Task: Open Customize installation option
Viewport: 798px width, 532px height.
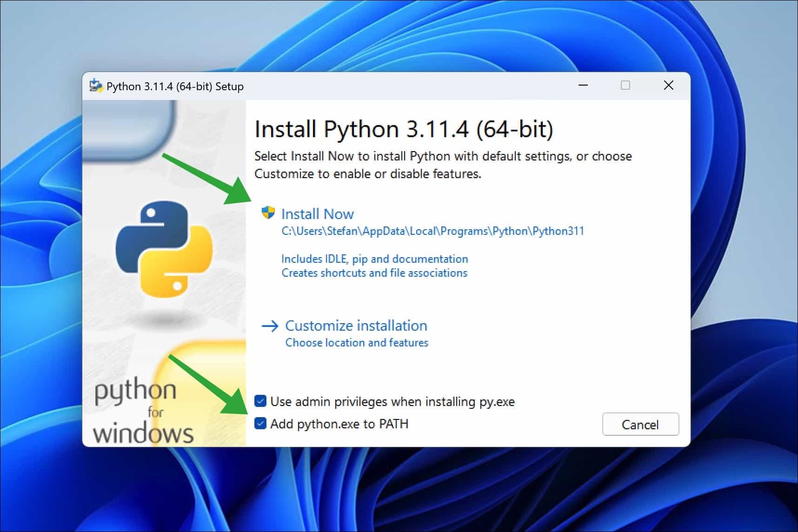Action: (x=356, y=326)
